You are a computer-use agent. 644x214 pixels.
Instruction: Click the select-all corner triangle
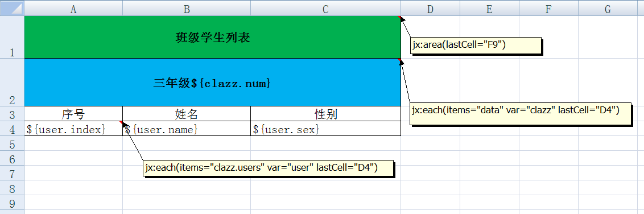point(12,8)
